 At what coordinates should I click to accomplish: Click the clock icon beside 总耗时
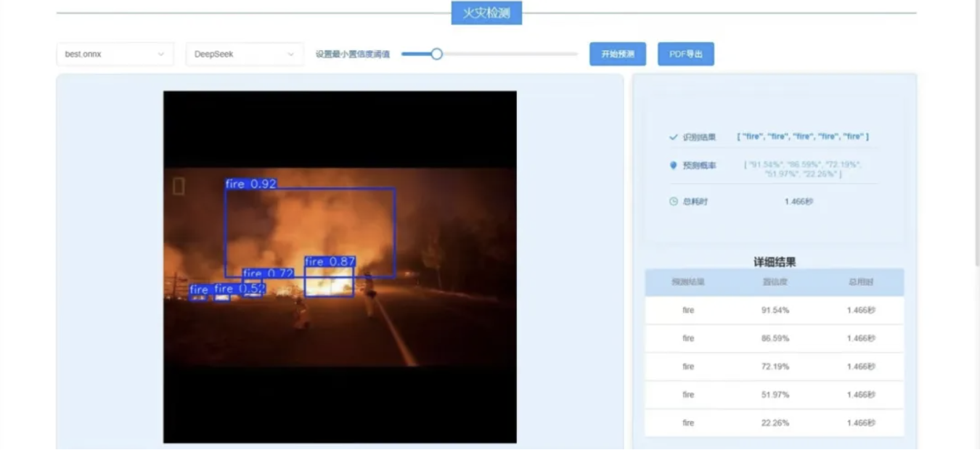coord(674,201)
